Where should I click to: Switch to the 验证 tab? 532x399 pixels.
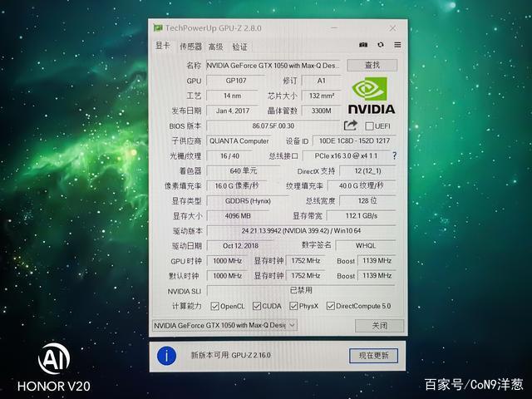point(240,47)
